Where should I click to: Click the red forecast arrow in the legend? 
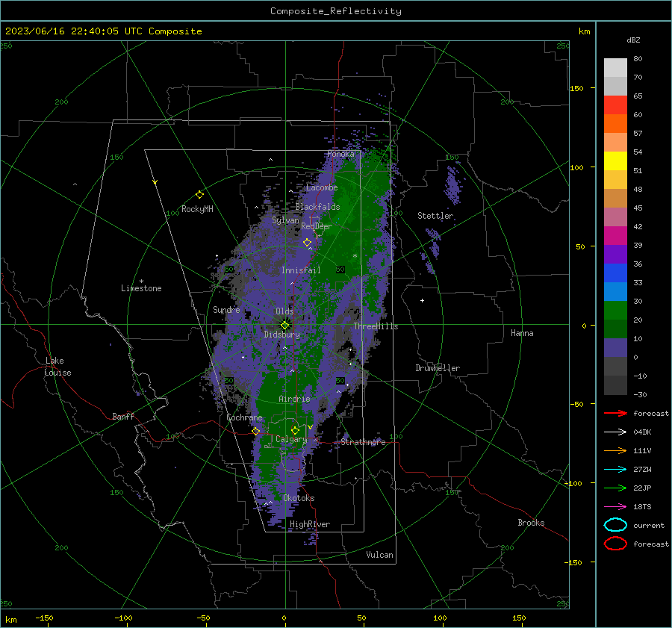[615, 413]
